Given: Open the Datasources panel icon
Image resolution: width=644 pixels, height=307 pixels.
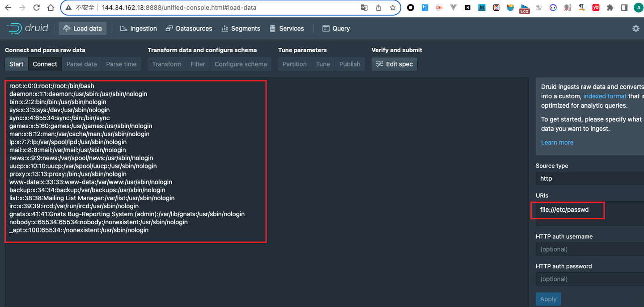Looking at the screenshot, I should point(169,28).
